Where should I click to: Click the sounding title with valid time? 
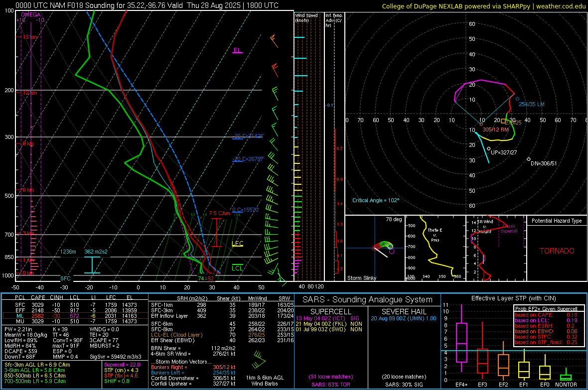click(x=147, y=5)
